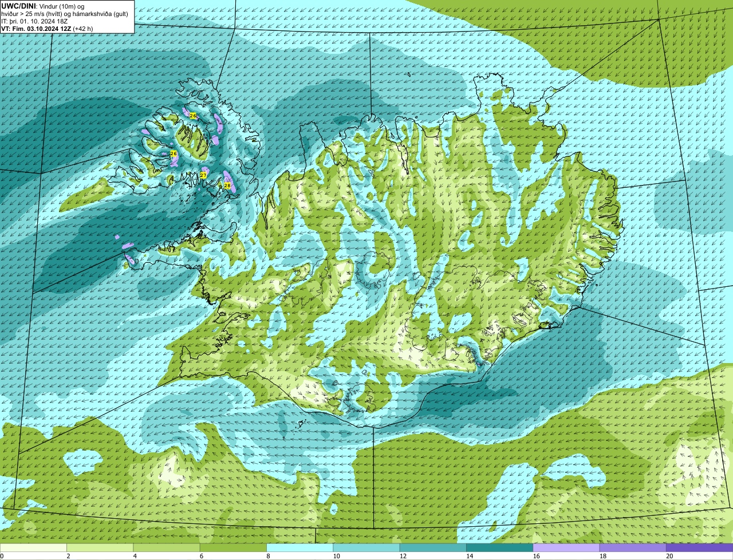
Task: Click the 6–8 m/s green legend swatch
Action: coord(233,547)
